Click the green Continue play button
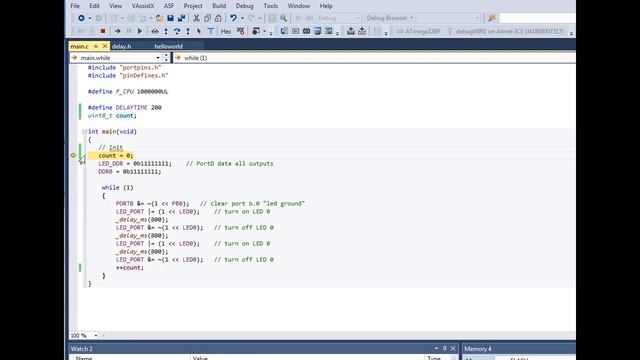This screenshot has height=360, width=640. 140,31
